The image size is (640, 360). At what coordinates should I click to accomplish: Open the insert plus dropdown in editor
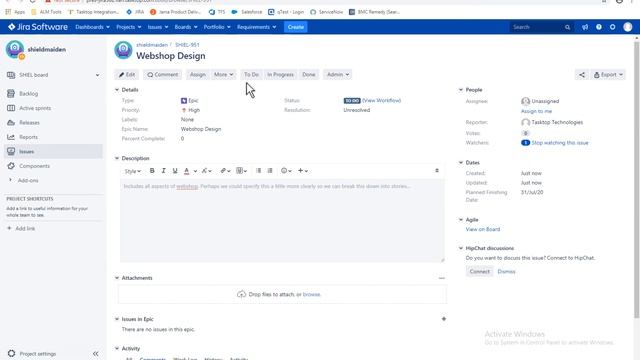[x=303, y=171]
